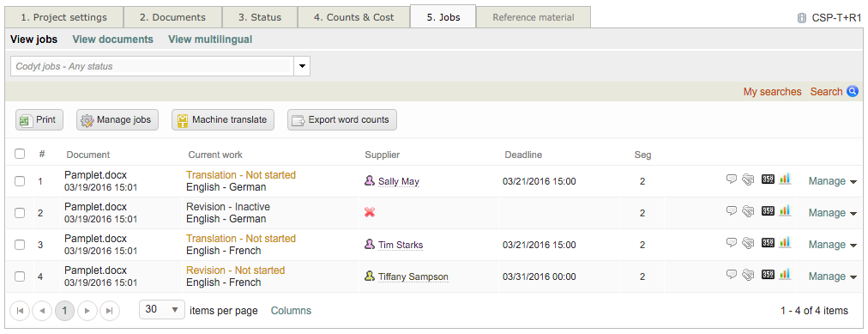Viewport: 868px width, 334px height.
Task: Click the blue Search magnifier icon
Action: [853, 91]
